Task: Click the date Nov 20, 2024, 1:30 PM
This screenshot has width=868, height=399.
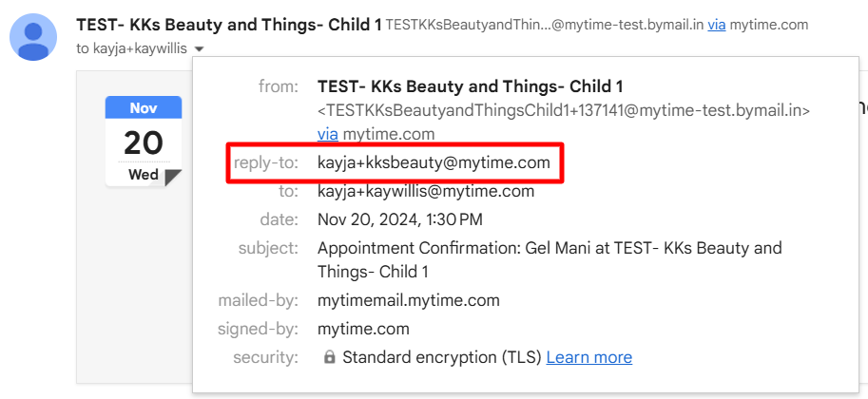Action: 400,219
